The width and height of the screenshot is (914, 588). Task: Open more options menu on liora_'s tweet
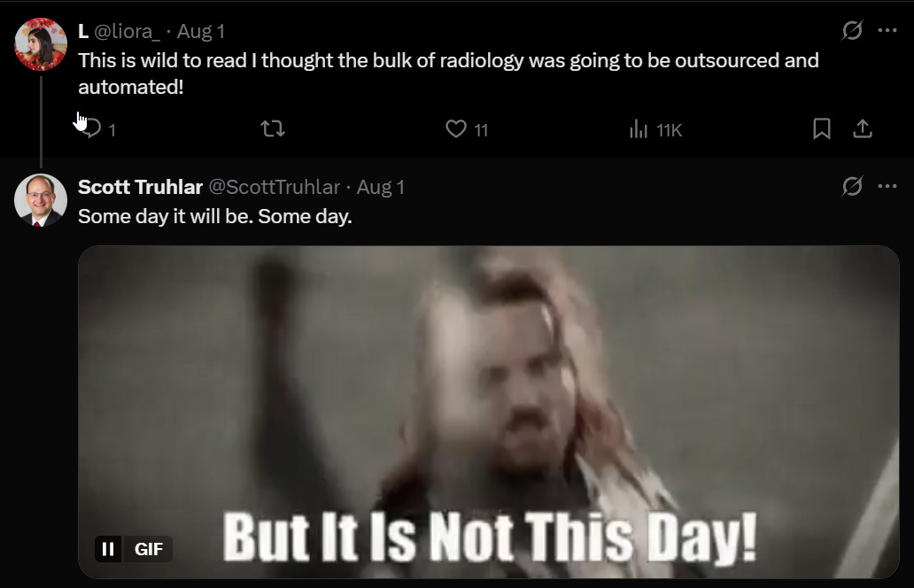click(887, 30)
